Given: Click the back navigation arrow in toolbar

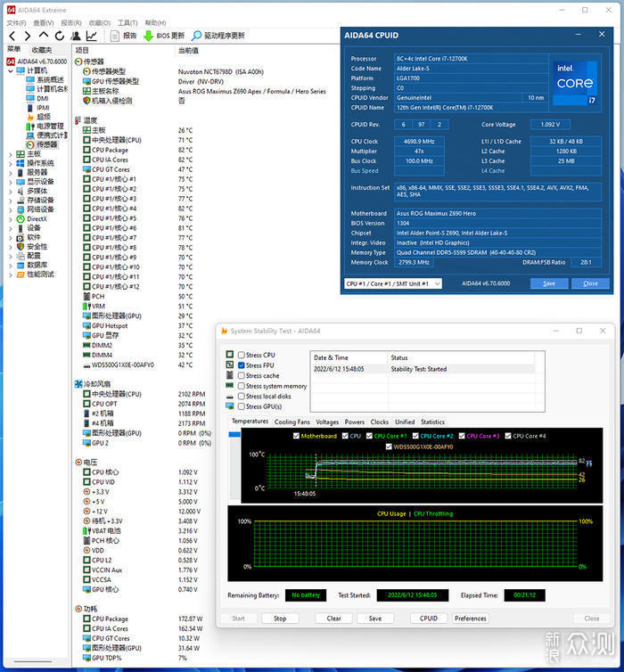Looking at the screenshot, I should 11,36.
